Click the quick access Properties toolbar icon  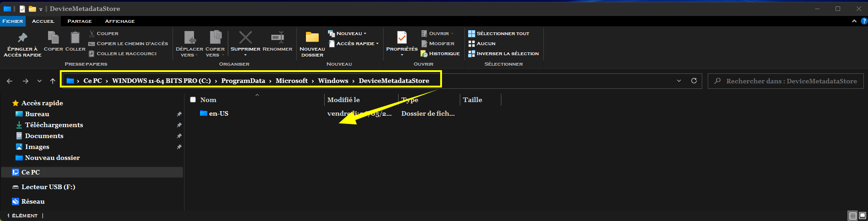point(22,9)
